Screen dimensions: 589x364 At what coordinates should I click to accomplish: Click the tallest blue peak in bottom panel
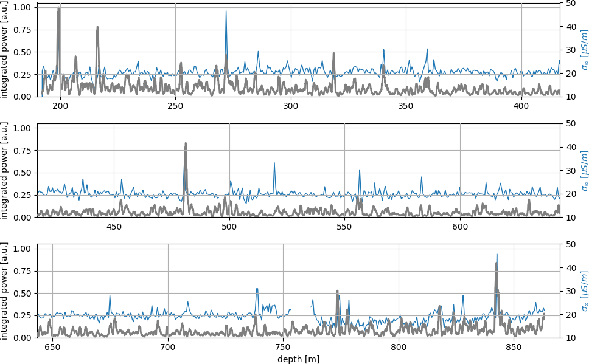tap(497, 255)
